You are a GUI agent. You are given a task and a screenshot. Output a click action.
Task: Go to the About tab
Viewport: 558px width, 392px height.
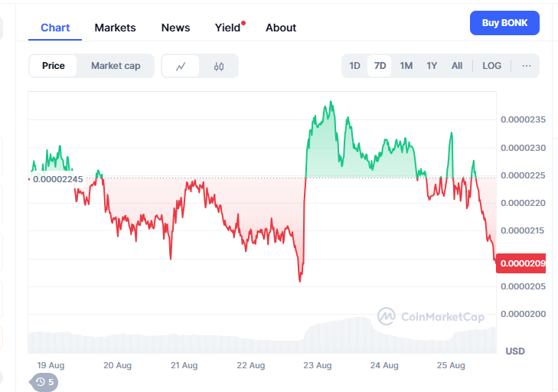281,28
